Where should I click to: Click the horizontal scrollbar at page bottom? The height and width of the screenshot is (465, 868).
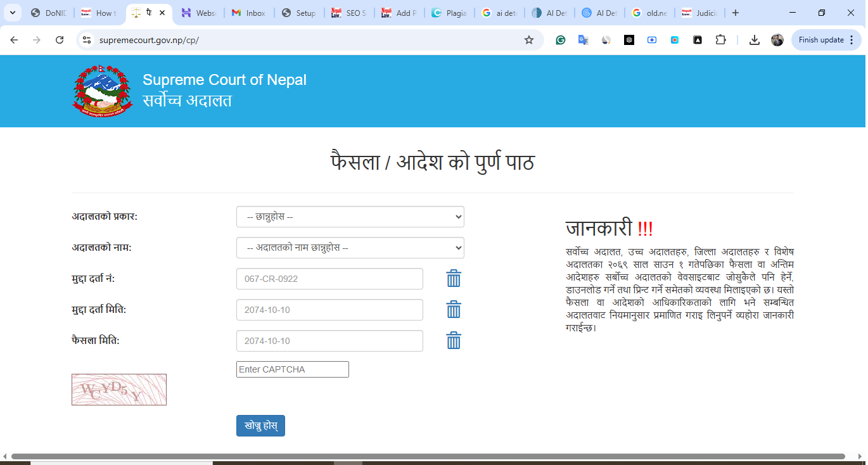[x=428, y=456]
